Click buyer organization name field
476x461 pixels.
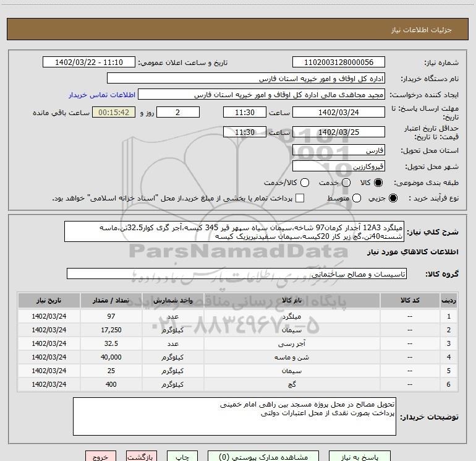pos(246,79)
